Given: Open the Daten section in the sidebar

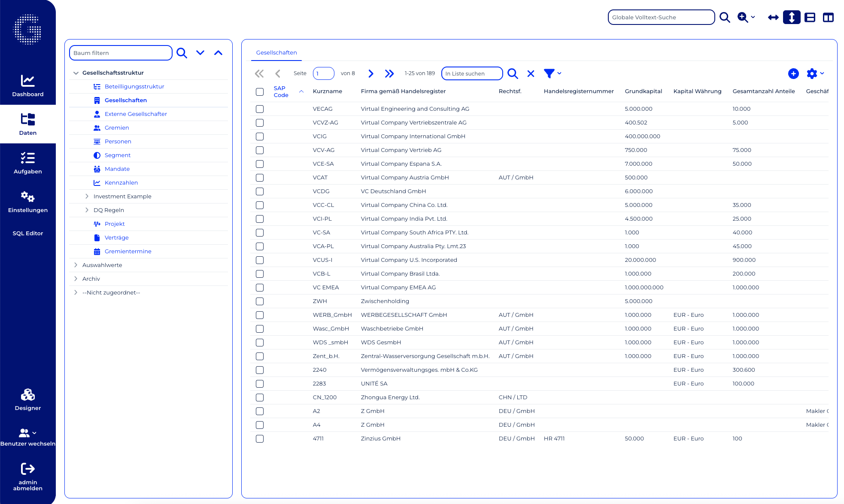Looking at the screenshot, I should pyautogui.click(x=27, y=124).
